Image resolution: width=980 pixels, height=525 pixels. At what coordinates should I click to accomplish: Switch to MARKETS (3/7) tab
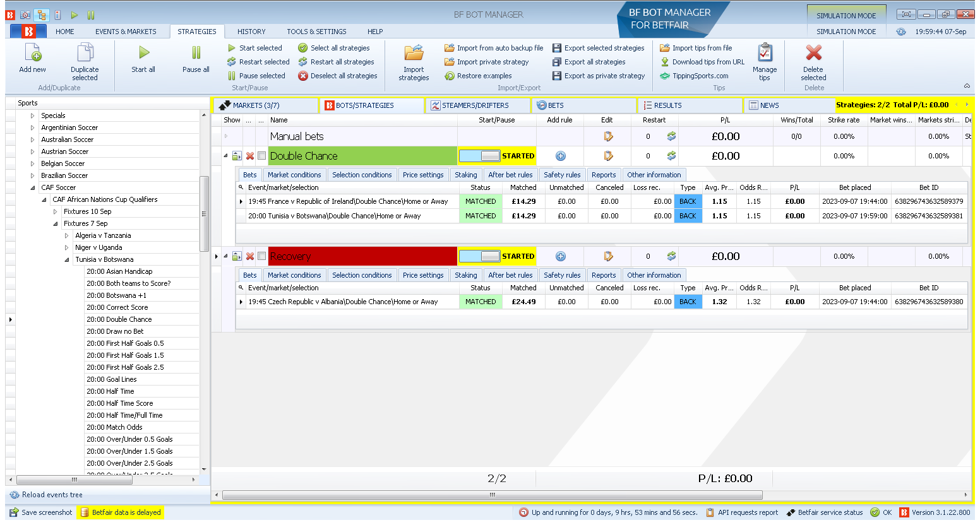point(265,105)
